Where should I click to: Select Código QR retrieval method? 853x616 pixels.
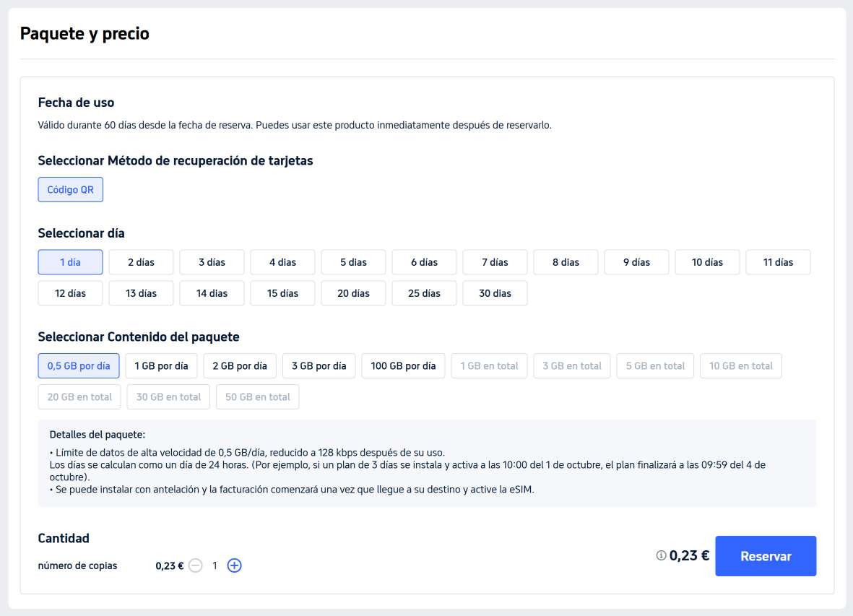click(x=70, y=190)
